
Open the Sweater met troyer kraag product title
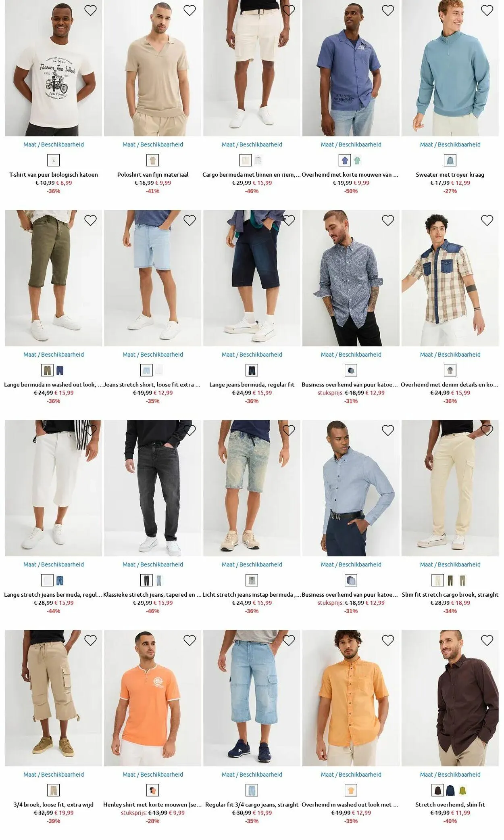[x=450, y=175]
